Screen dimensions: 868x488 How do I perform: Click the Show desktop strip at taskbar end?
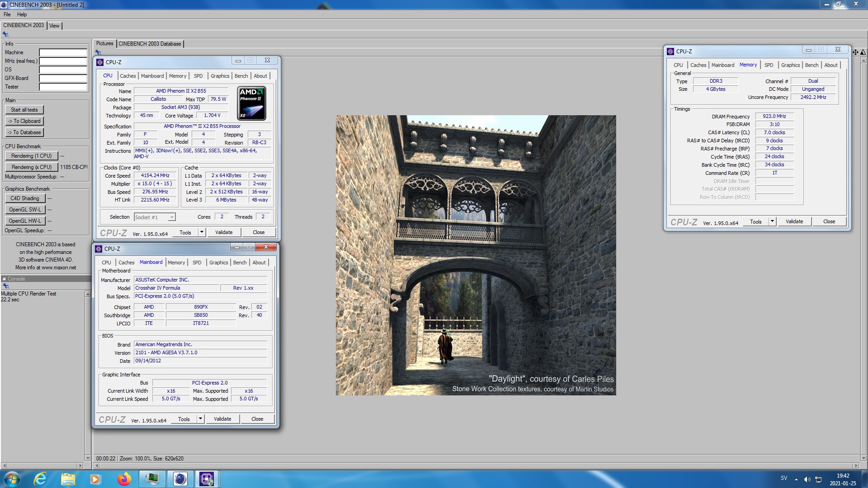[x=864, y=479]
